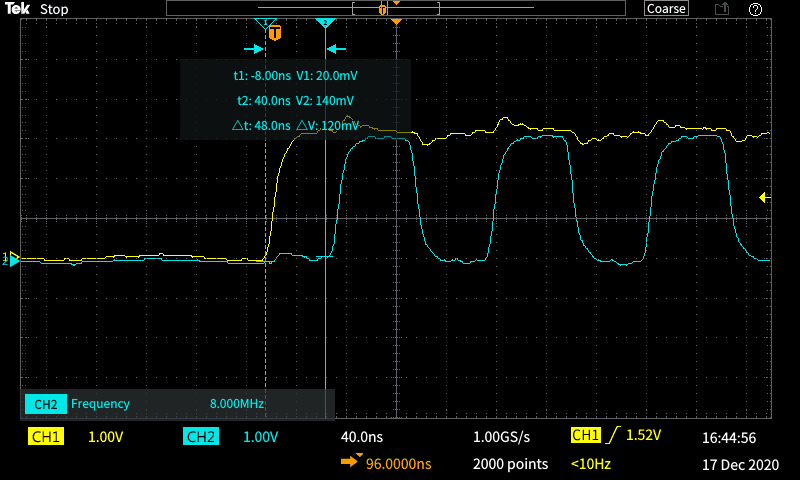
Task: Click the help question mark icon
Action: 755,9
